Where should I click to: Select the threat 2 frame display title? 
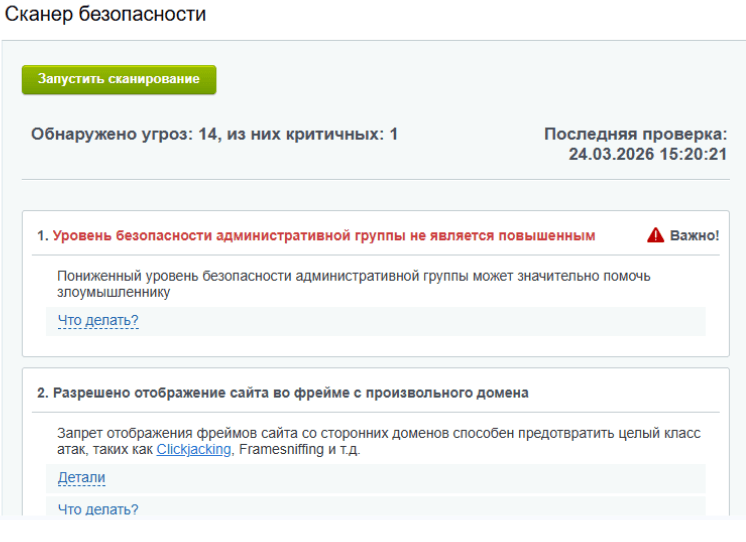[290, 393]
